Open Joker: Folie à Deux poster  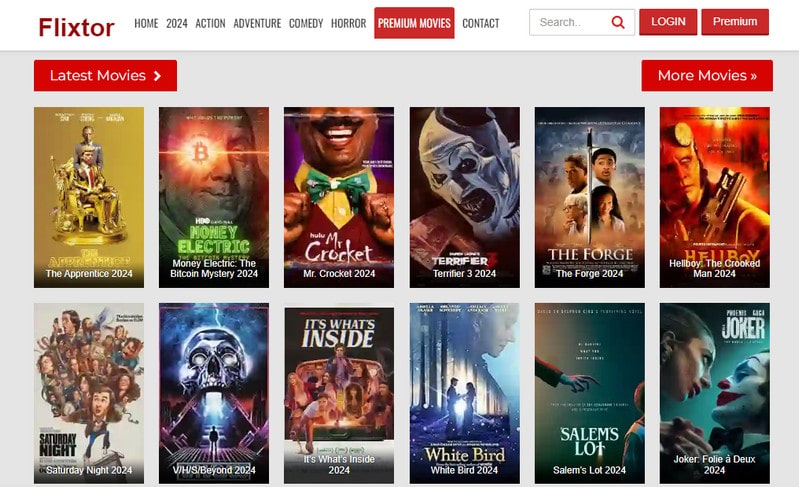[x=714, y=393]
